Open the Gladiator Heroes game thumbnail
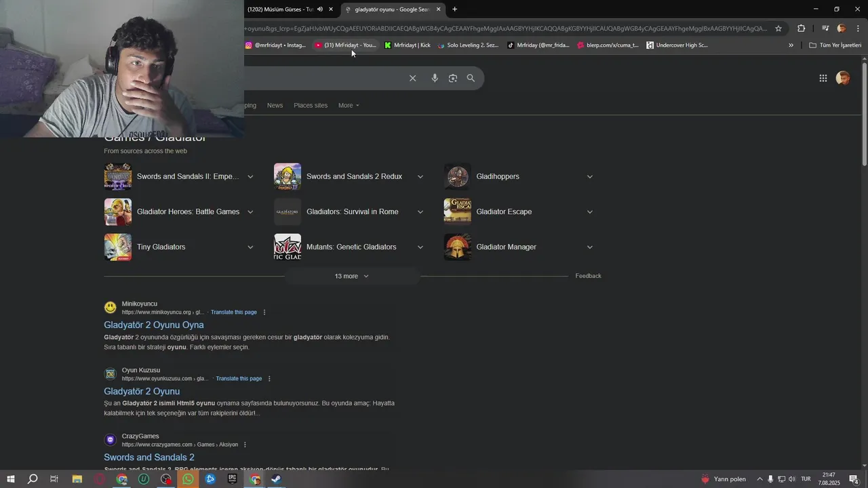 coord(117,211)
